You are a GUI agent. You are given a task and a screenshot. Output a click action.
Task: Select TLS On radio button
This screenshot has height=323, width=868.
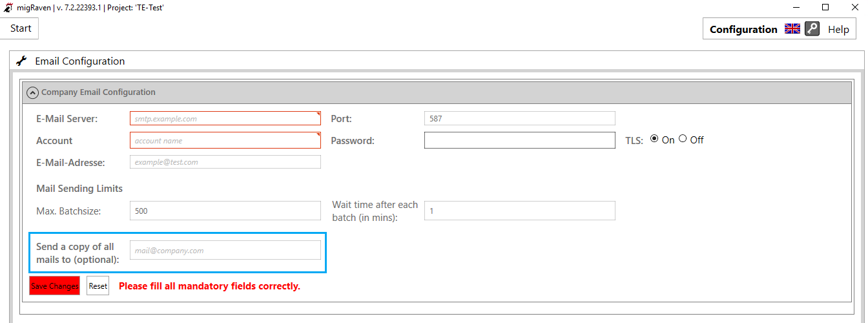(x=654, y=139)
